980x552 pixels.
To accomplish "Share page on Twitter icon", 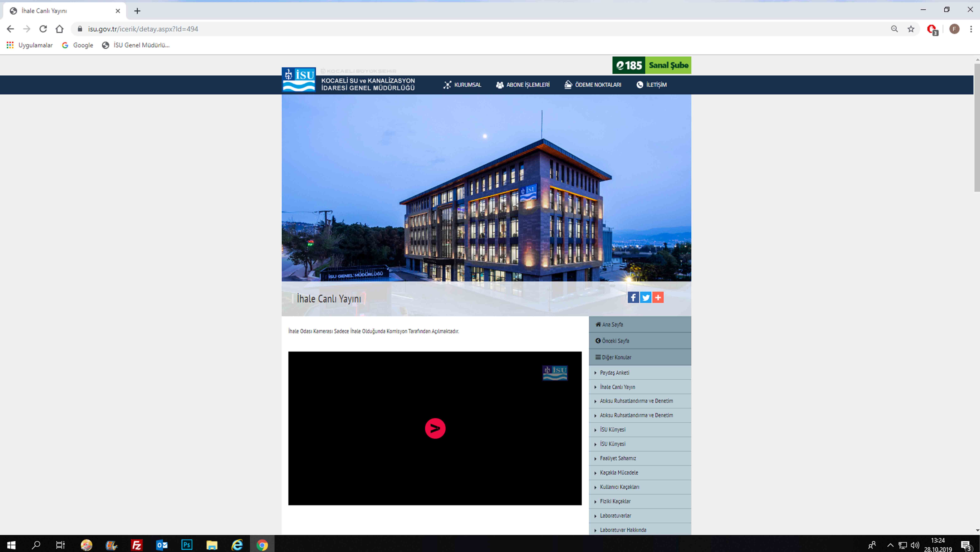I will (x=646, y=297).
